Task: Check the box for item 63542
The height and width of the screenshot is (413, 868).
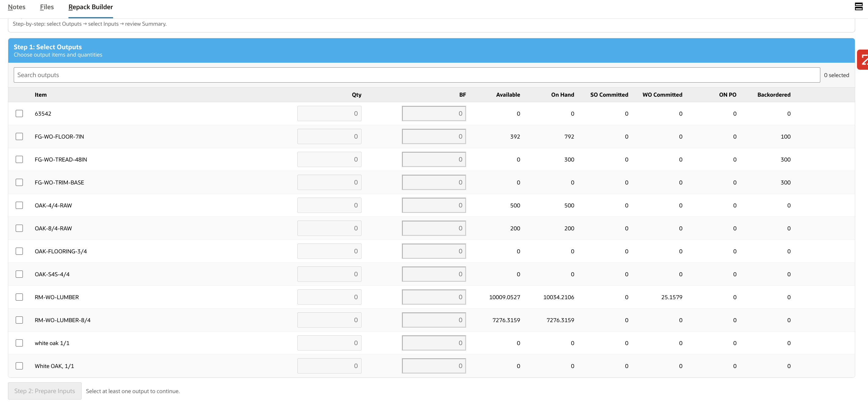Action: point(19,113)
